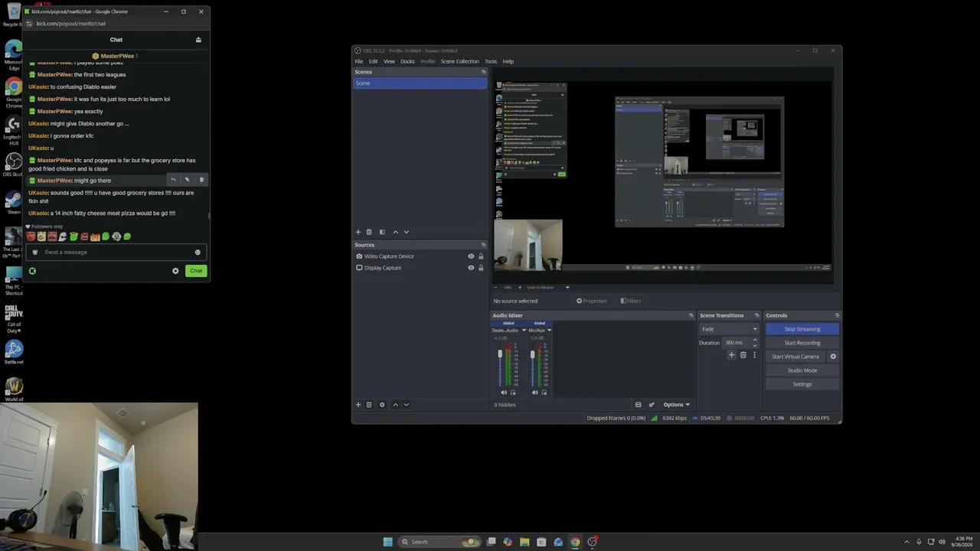Remove selected scene with trash icon

tap(369, 232)
